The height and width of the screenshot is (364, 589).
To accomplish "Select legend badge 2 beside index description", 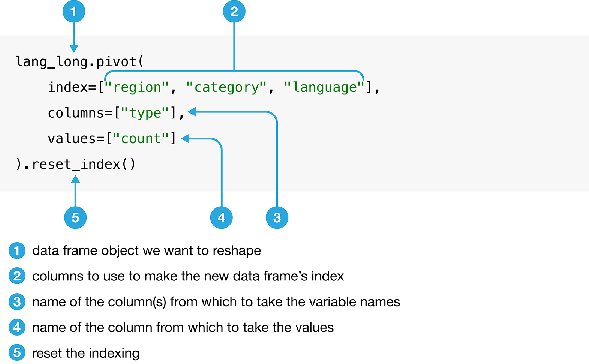I will (x=17, y=276).
